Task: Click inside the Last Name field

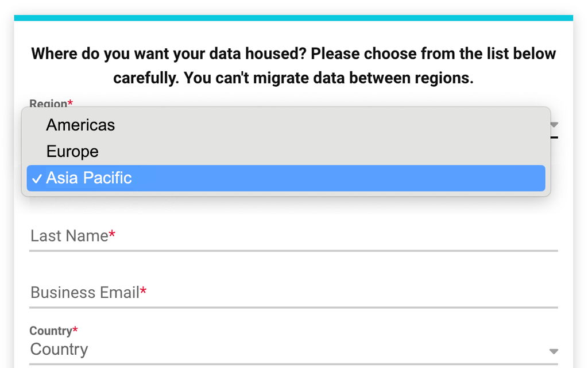Action: 230,236
